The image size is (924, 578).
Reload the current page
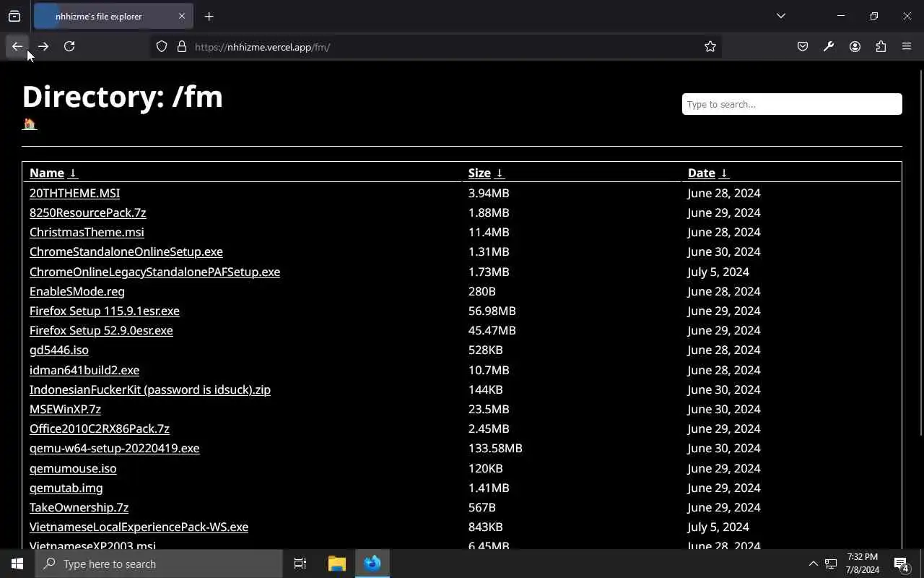tap(69, 46)
